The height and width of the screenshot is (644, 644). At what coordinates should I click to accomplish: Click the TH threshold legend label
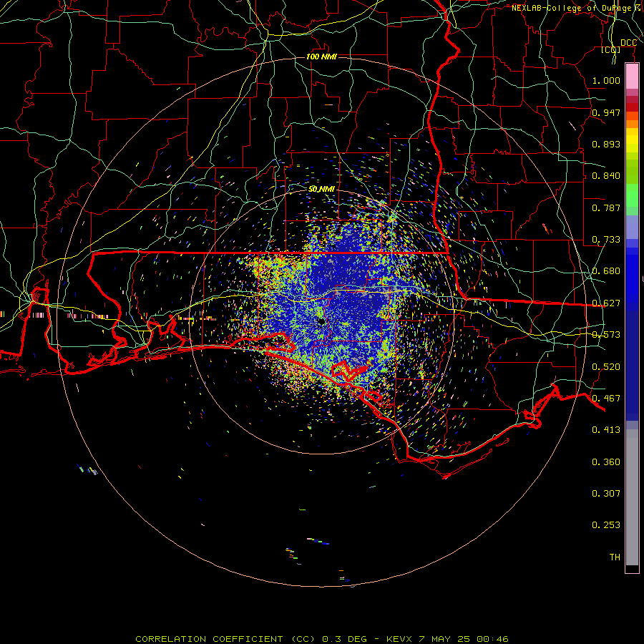[x=615, y=557]
